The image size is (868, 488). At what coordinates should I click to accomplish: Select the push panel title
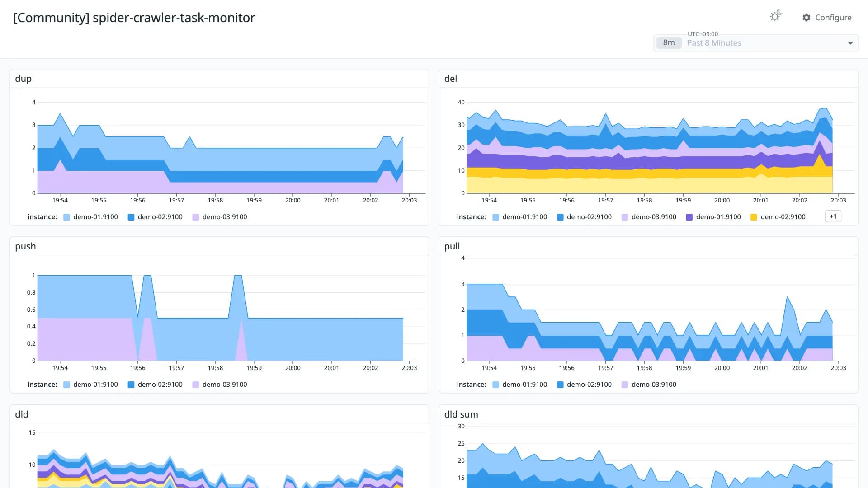[25, 247]
